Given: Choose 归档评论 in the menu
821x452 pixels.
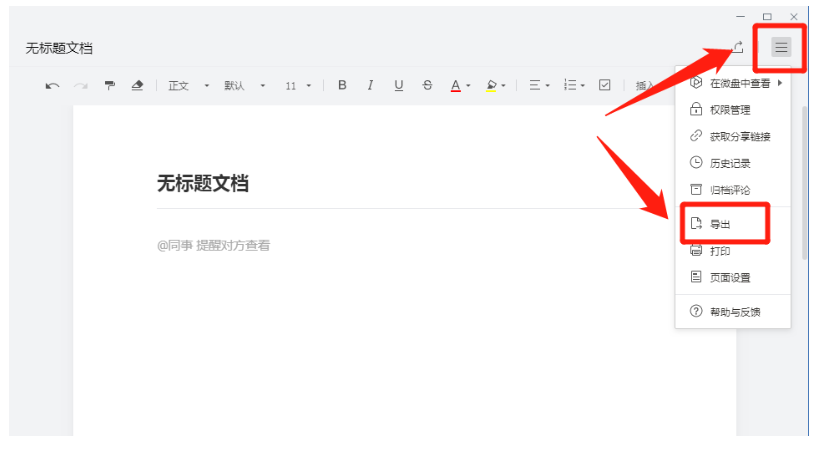Looking at the screenshot, I should coord(733,190).
